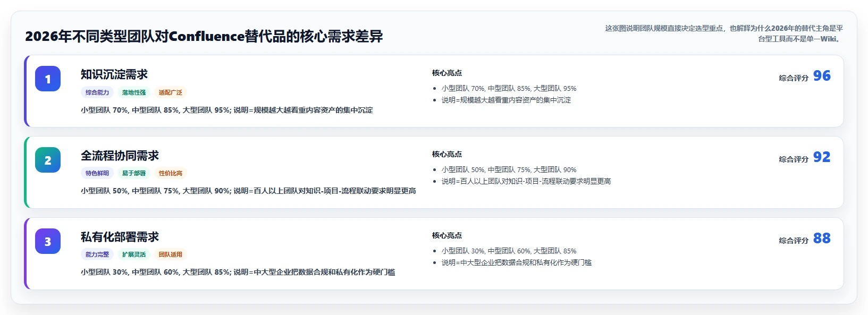868x315 pixels.
Task: Click bold description under 知识沉淀需求 tags
Action: coord(227,110)
